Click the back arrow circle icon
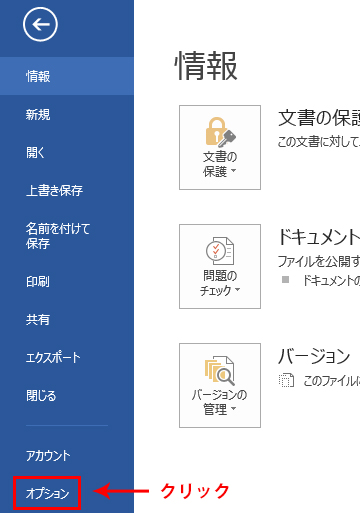Screen dimensions: 360x513 pyautogui.click(x=40, y=24)
